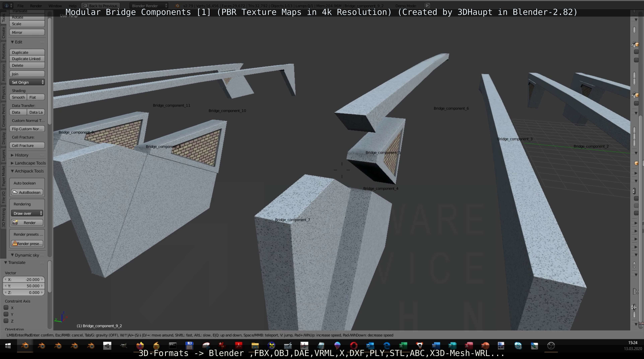Switch to the Relations tab

(4, 51)
